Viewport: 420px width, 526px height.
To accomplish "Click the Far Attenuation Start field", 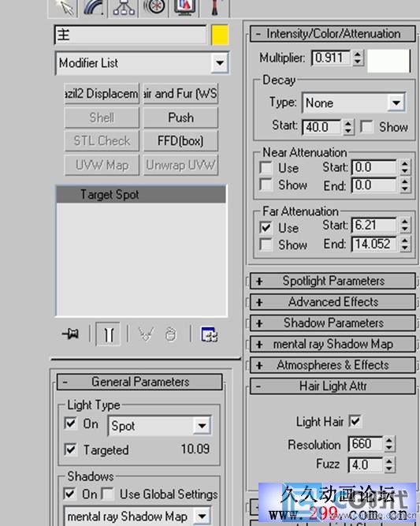I will [x=374, y=226].
